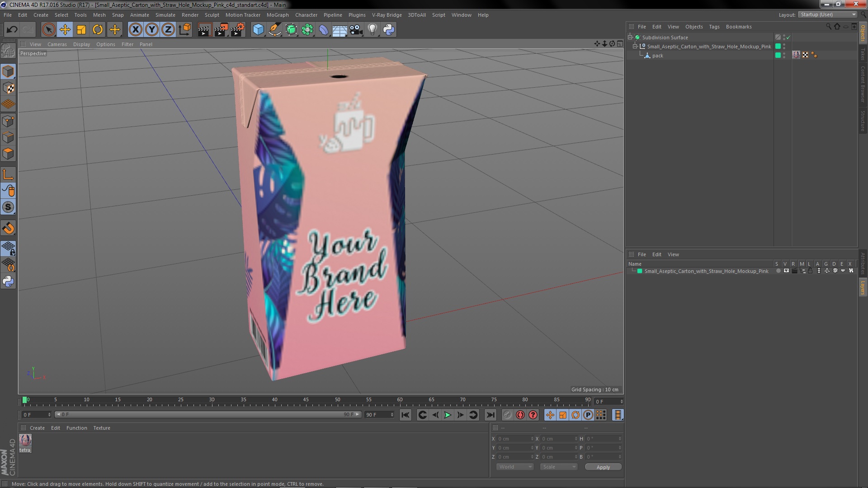Image resolution: width=868 pixels, height=488 pixels.
Task: Toggle Subdivision Surface enable checkmark
Action: (x=788, y=38)
